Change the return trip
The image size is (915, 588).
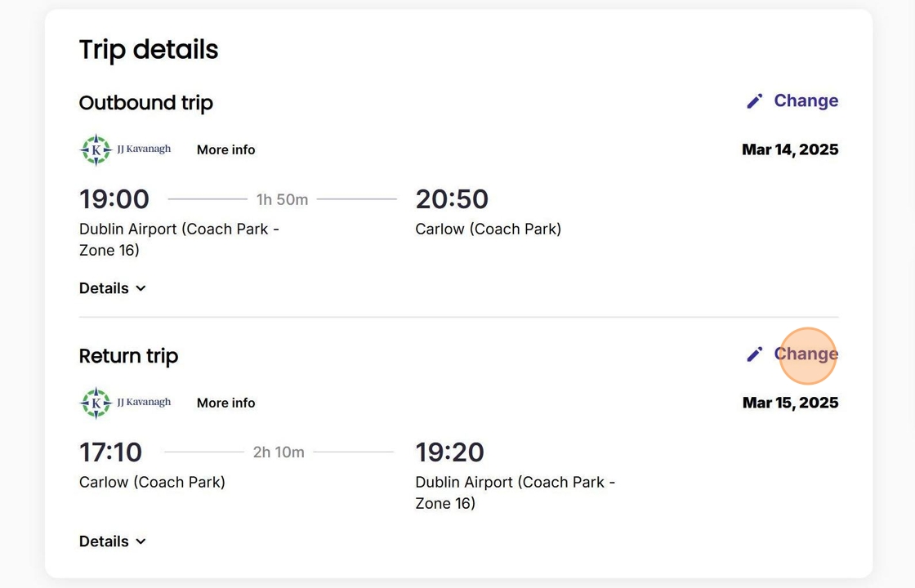point(805,354)
